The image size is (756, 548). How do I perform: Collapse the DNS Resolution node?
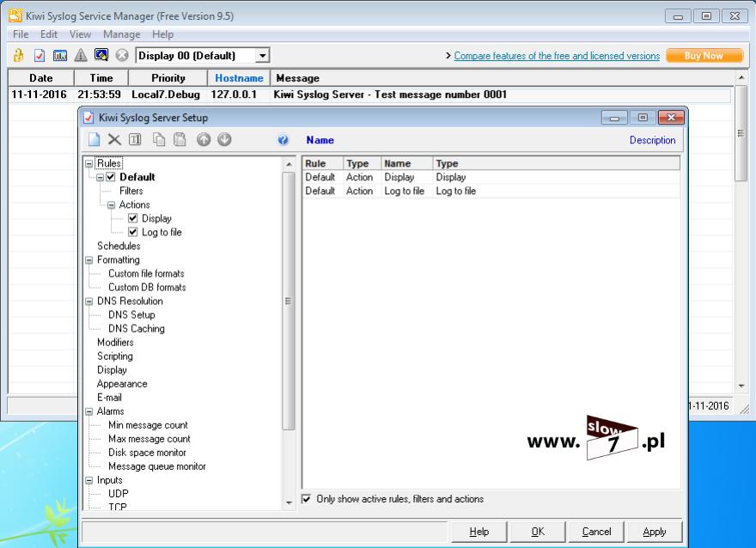coord(89,301)
